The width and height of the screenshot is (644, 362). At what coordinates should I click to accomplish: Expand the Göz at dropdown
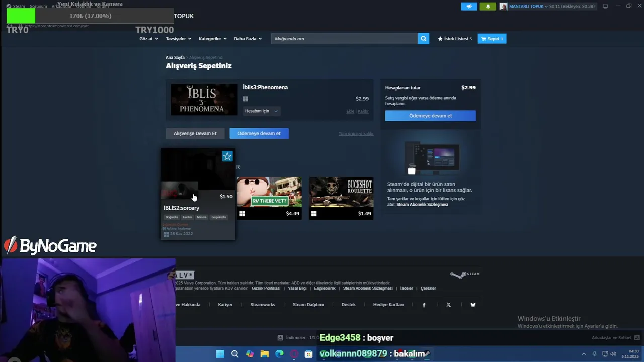[x=148, y=39]
